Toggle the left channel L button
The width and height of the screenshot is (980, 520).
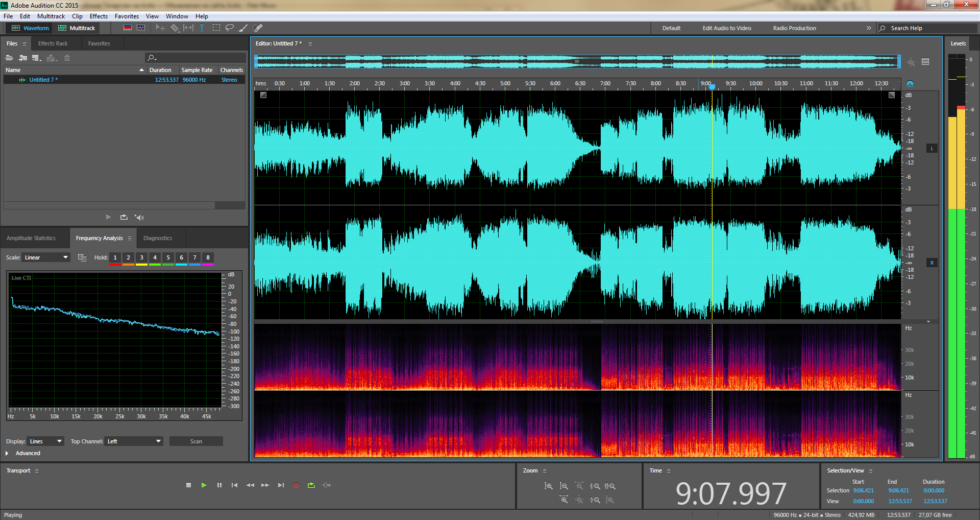coord(932,149)
